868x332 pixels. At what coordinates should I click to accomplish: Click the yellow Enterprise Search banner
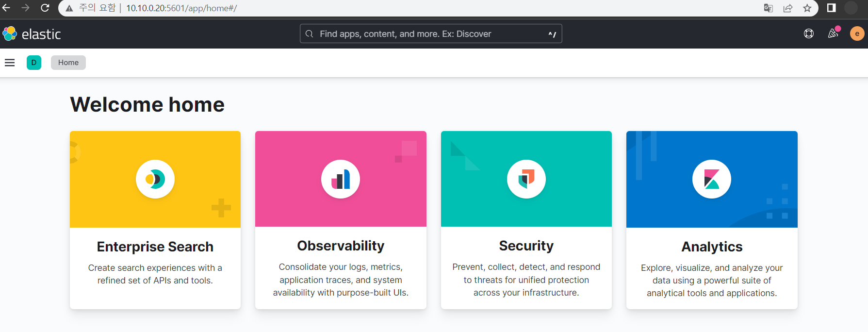coord(155,179)
